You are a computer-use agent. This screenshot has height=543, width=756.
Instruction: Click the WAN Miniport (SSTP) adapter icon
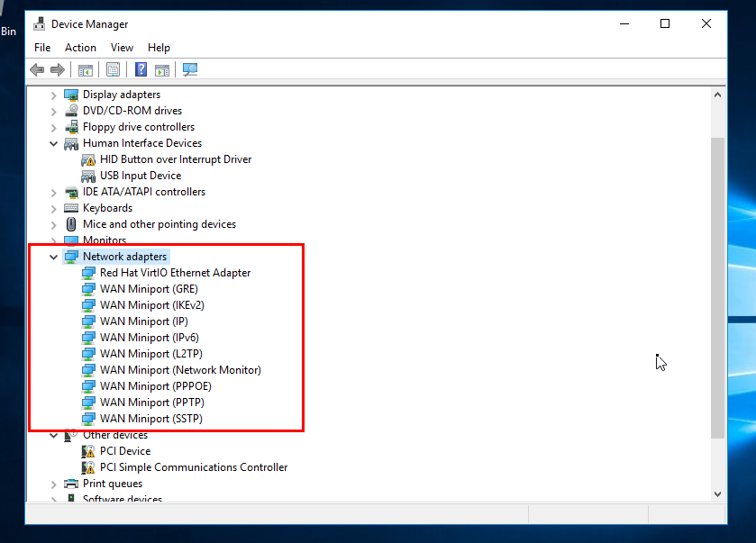pyautogui.click(x=88, y=419)
